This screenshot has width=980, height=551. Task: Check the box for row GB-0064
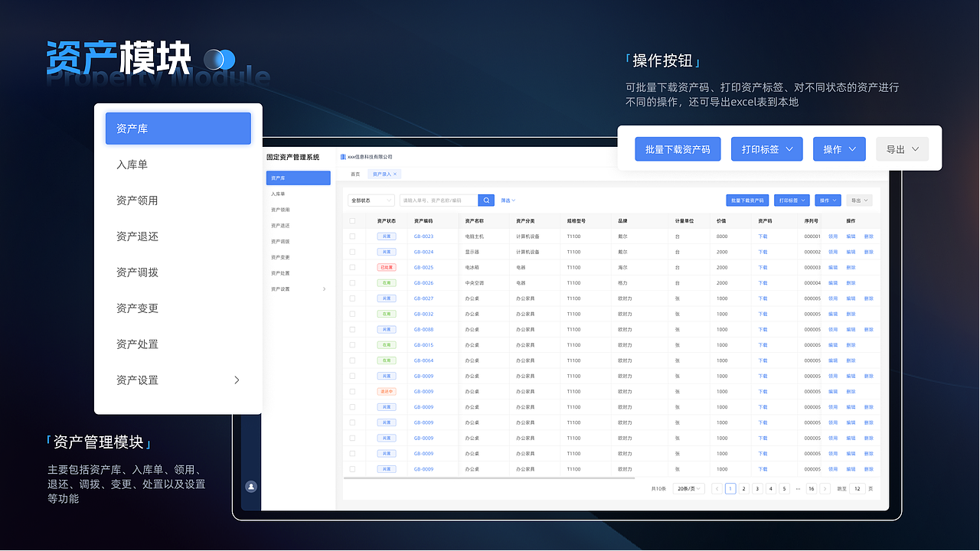(x=352, y=360)
